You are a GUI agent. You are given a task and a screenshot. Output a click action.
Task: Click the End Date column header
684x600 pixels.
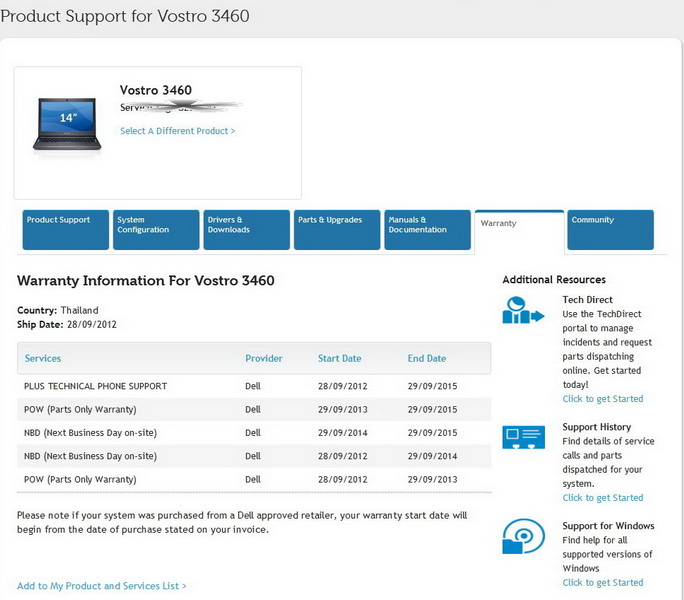tap(427, 358)
